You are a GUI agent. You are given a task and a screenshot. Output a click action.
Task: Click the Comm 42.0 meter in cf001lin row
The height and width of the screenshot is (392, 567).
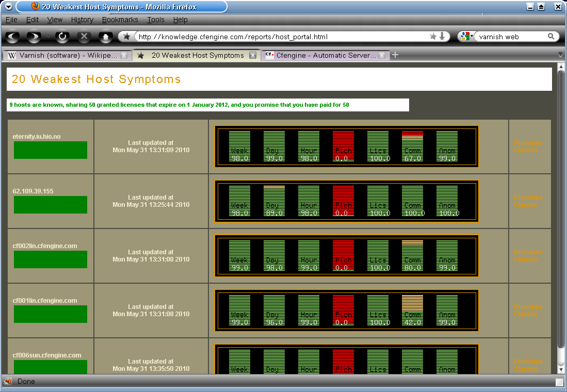pyautogui.click(x=412, y=310)
